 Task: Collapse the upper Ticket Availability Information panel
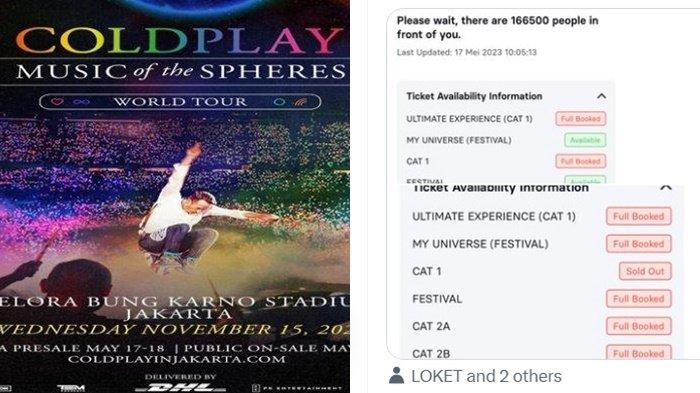click(601, 96)
